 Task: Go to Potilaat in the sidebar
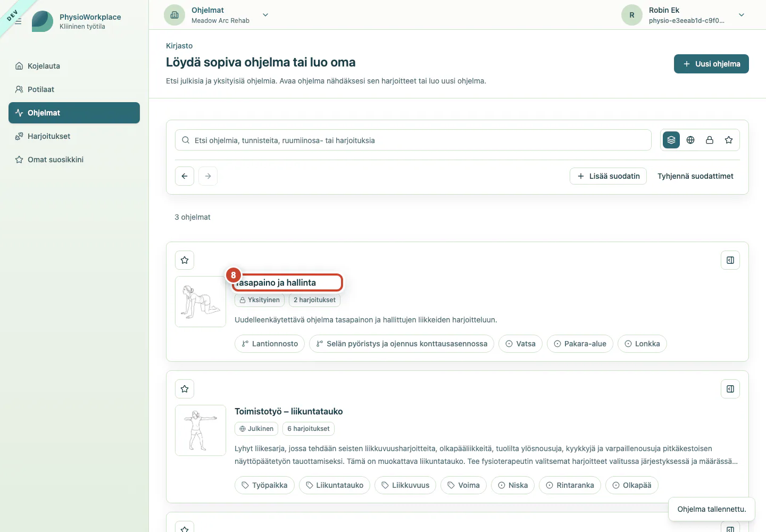tap(74, 89)
